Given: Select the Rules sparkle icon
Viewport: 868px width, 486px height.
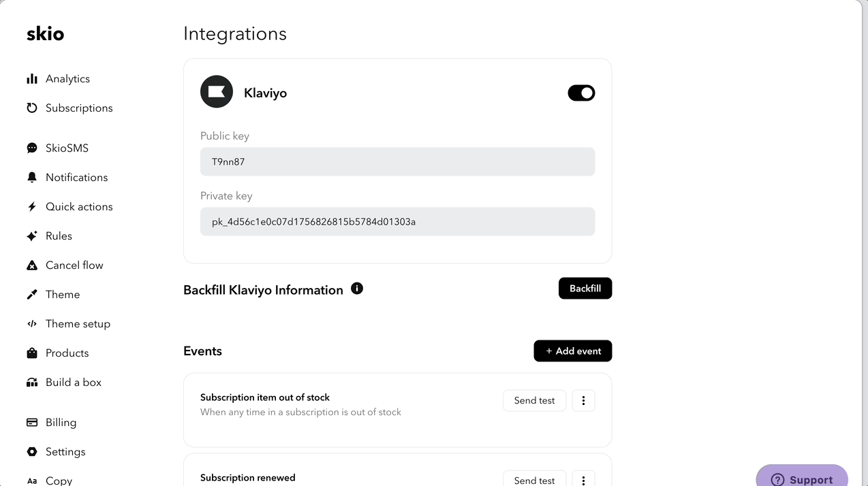Looking at the screenshot, I should [31, 236].
